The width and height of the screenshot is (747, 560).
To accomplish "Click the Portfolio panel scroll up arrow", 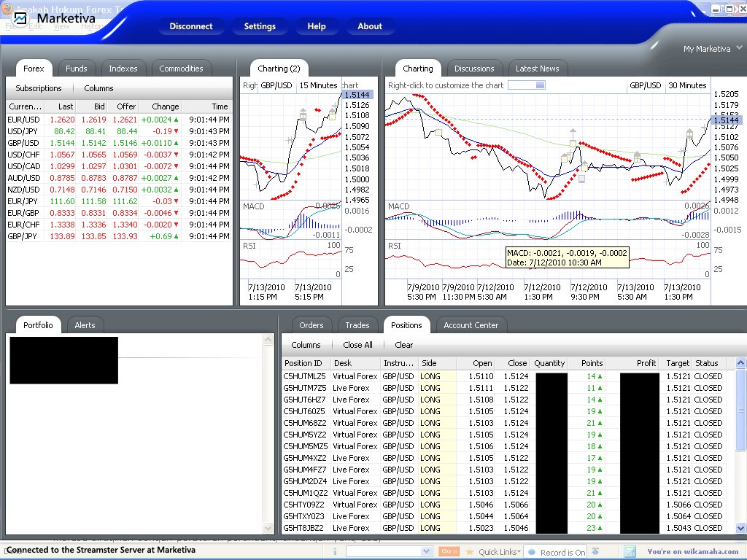I will pyautogui.click(x=268, y=340).
